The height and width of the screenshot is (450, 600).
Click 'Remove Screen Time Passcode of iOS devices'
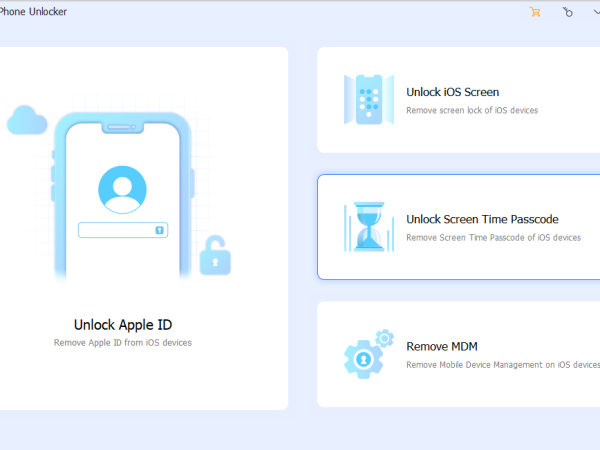tap(494, 238)
